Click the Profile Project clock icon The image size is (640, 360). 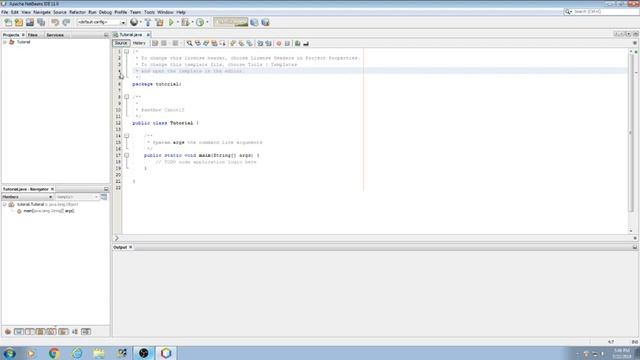click(x=200, y=22)
